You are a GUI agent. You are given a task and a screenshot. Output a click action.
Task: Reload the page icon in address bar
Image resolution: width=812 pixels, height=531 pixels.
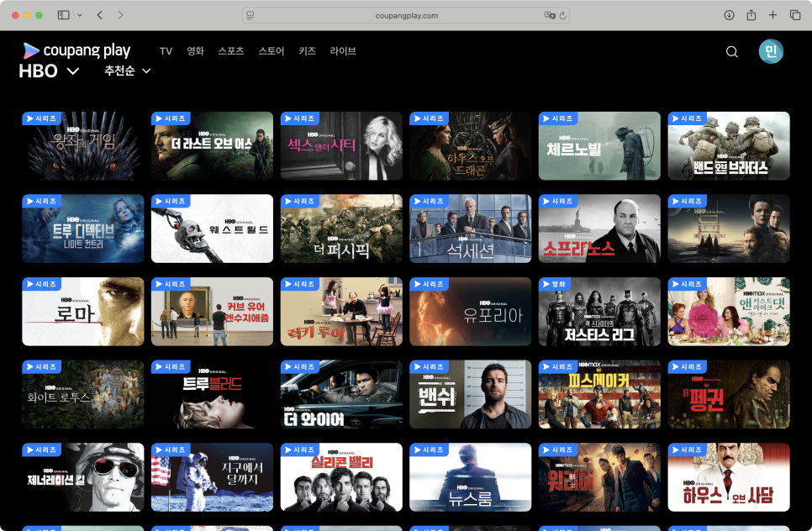pos(563,15)
